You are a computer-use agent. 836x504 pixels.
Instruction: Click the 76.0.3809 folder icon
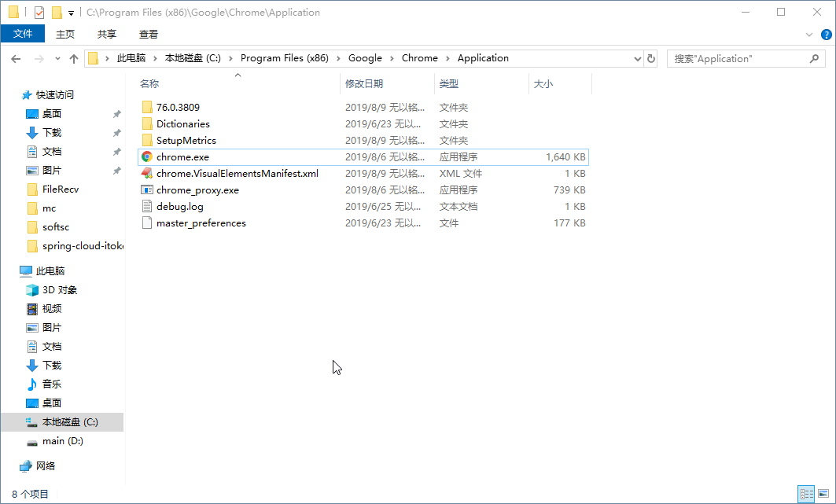click(147, 107)
